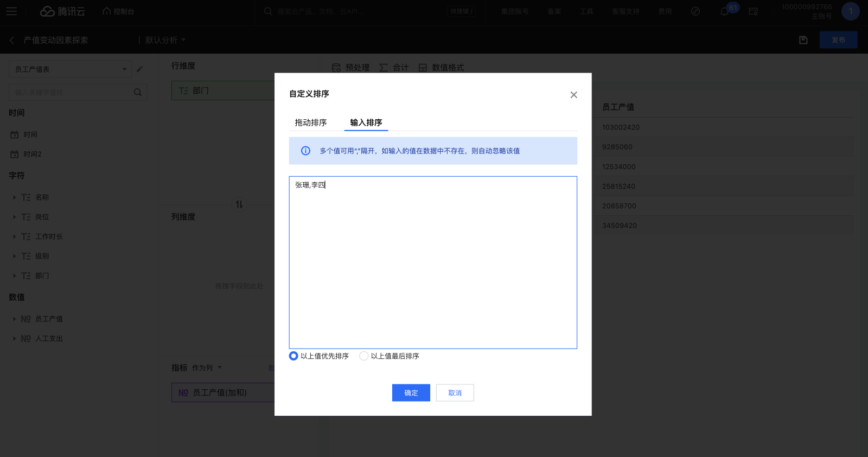The width and height of the screenshot is (868, 457).
Task: Click the back arrow beside page title
Action: (x=12, y=40)
